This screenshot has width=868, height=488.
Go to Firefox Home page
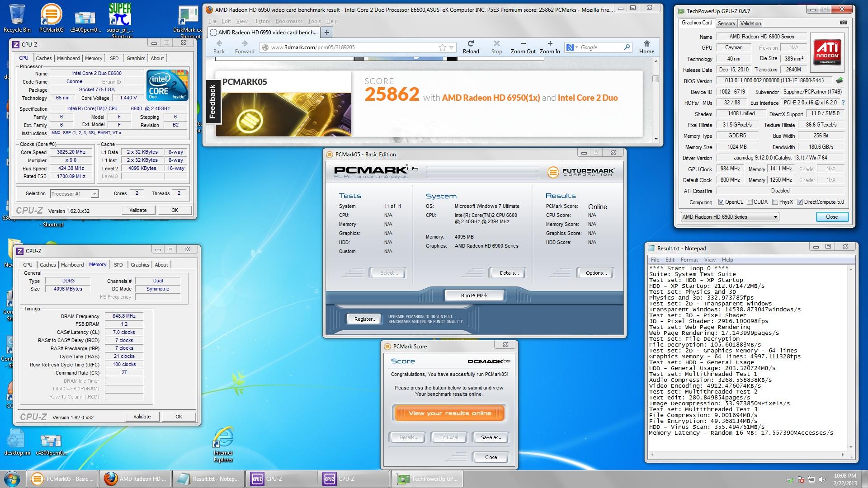click(x=646, y=47)
